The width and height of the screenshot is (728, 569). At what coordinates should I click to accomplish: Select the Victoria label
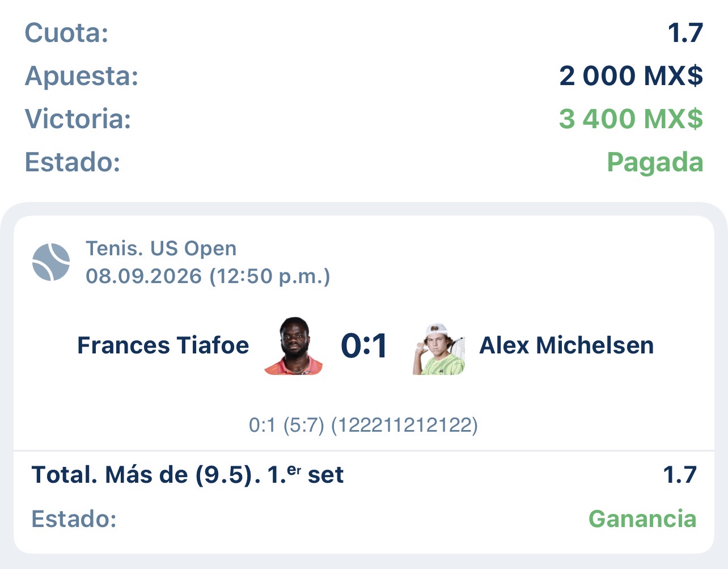coord(78,119)
